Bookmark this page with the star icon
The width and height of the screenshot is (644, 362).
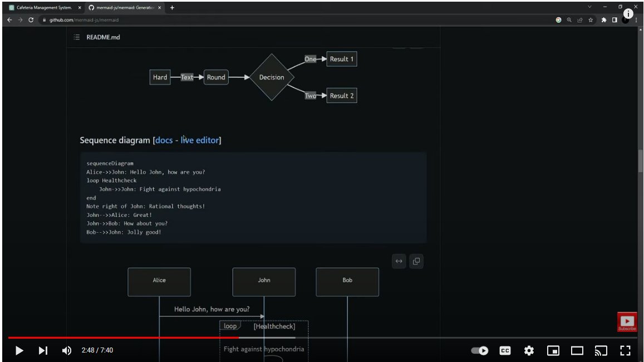pyautogui.click(x=591, y=19)
